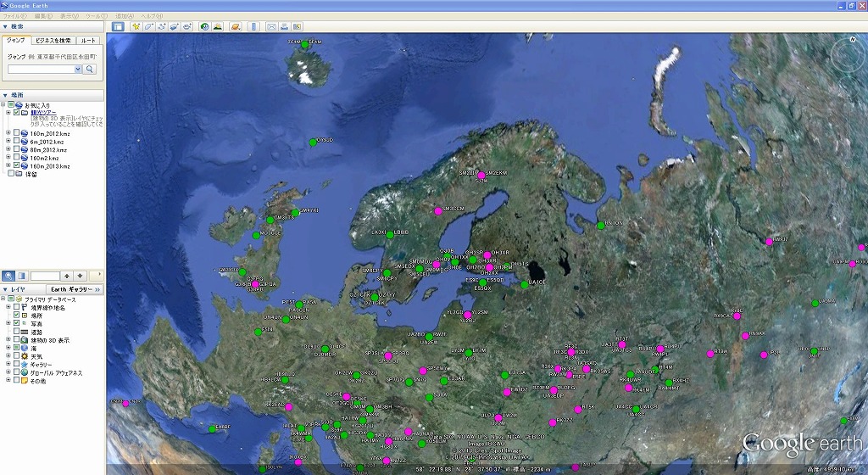Open the search field dropdown arrow
The height and width of the screenshot is (475, 868).
78,70
